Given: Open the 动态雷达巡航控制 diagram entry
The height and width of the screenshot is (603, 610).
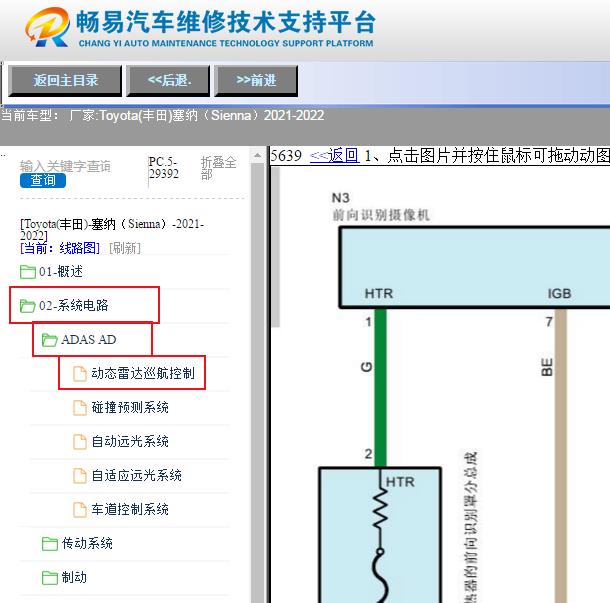Looking at the screenshot, I should point(143,373).
